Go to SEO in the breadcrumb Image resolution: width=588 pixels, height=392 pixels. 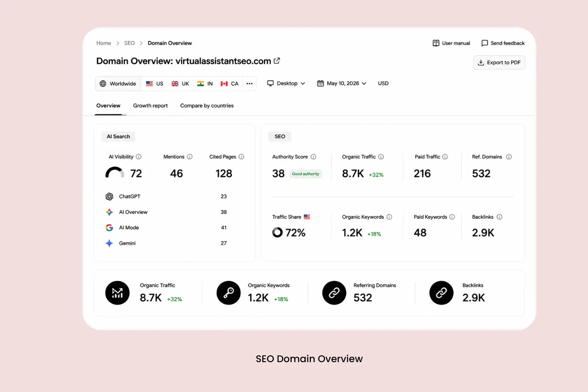(129, 43)
